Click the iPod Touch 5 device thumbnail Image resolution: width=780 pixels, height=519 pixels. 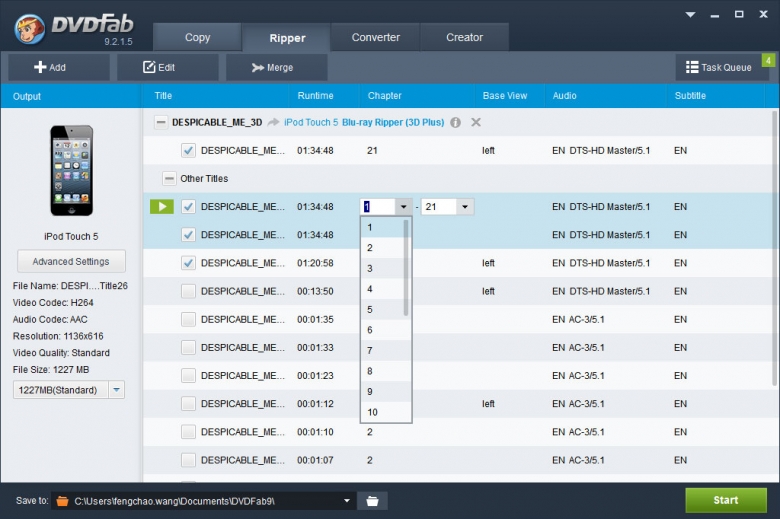71,170
